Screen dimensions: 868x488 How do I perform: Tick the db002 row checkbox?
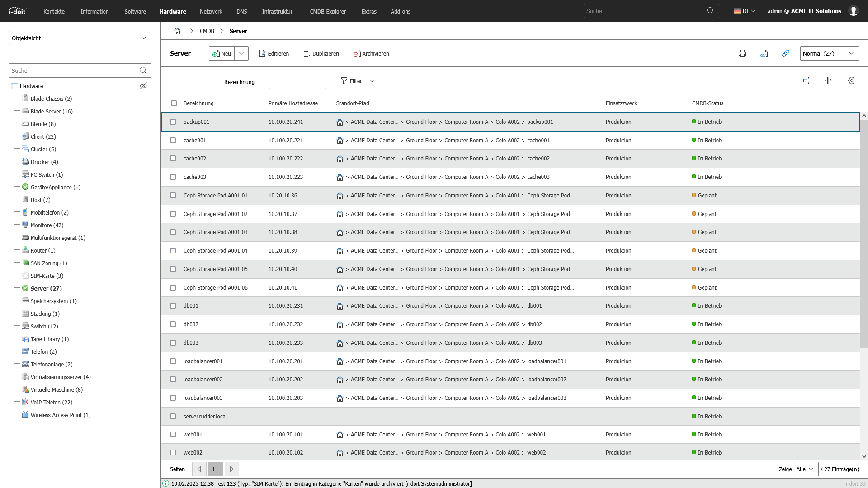(x=173, y=324)
